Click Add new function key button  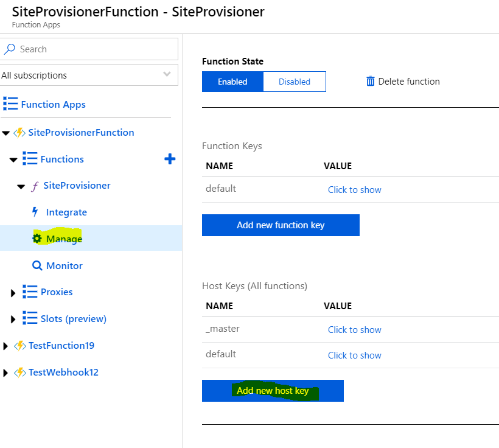pos(281,225)
